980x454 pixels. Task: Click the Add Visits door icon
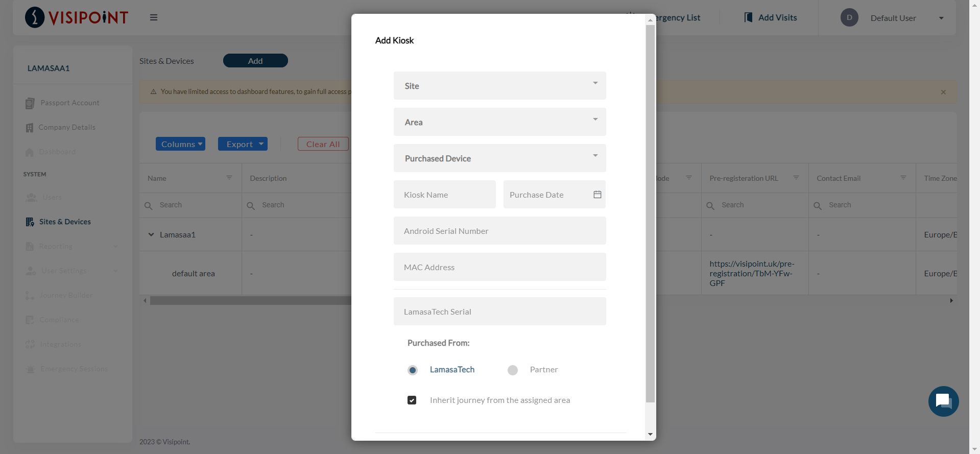pyautogui.click(x=748, y=17)
